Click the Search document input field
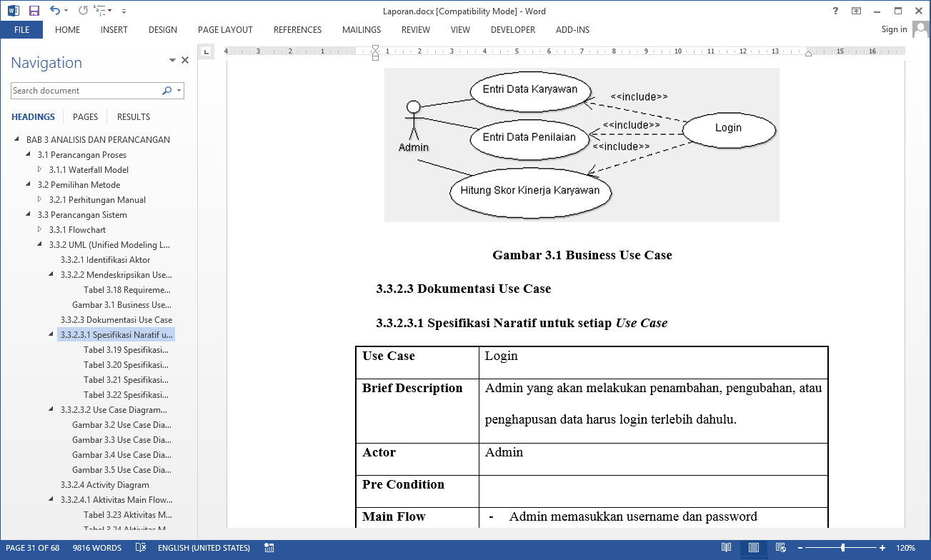Screen dimensions: 931x560 click(x=84, y=91)
